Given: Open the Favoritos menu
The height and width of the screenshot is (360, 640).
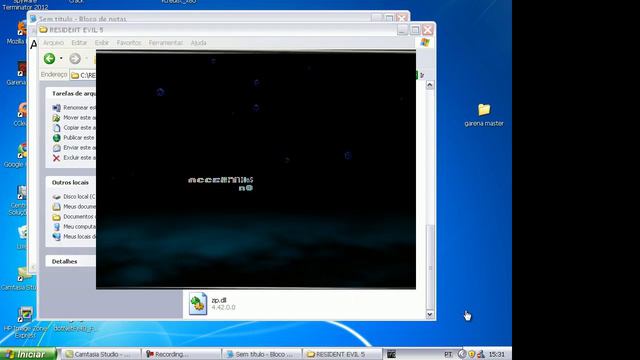Looking at the screenshot, I should coord(129,43).
